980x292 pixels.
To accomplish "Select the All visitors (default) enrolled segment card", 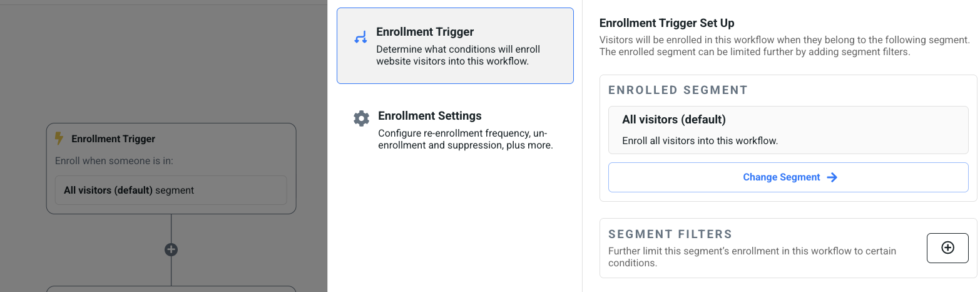I will pos(789,130).
